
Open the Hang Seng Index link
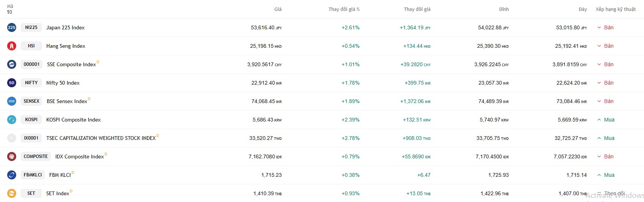tap(66, 46)
